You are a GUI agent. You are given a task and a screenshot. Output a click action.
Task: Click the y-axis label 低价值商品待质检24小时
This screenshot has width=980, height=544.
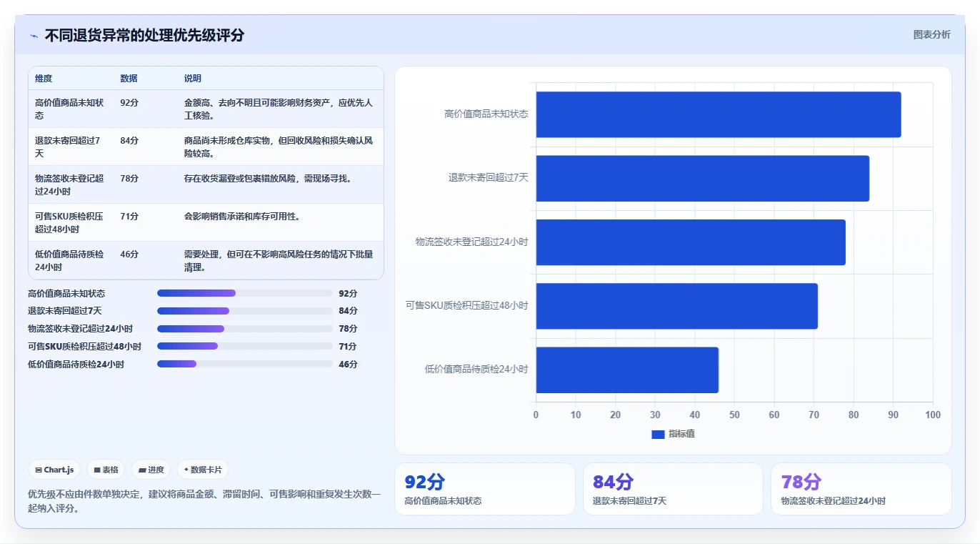coord(476,370)
